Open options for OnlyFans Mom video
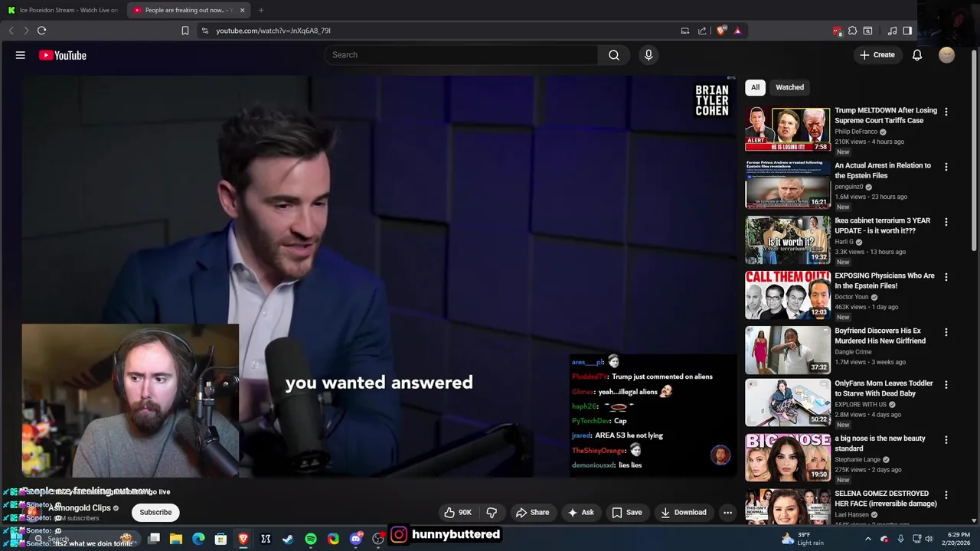This screenshot has width=980, height=551. point(946,385)
